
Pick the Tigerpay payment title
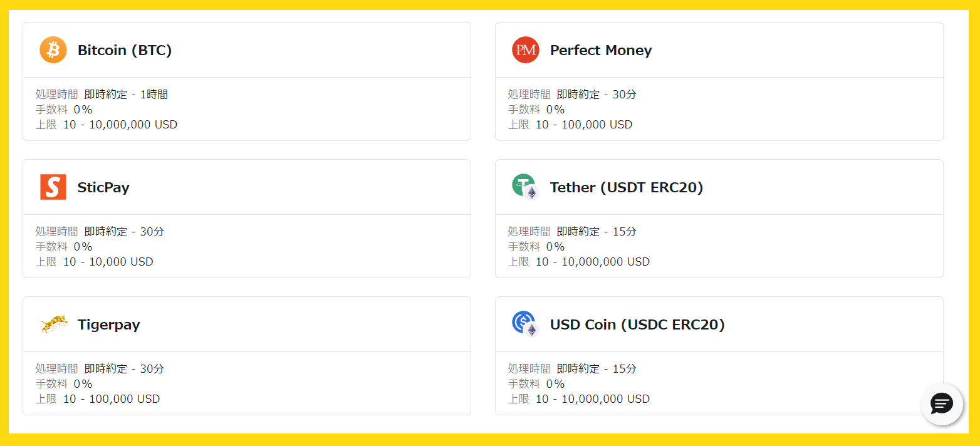109,324
